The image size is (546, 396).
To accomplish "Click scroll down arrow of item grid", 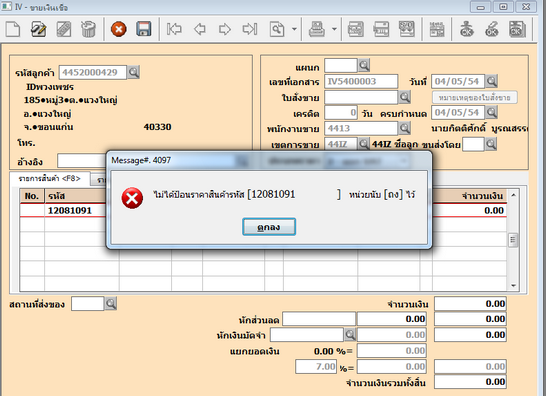I will click(513, 285).
